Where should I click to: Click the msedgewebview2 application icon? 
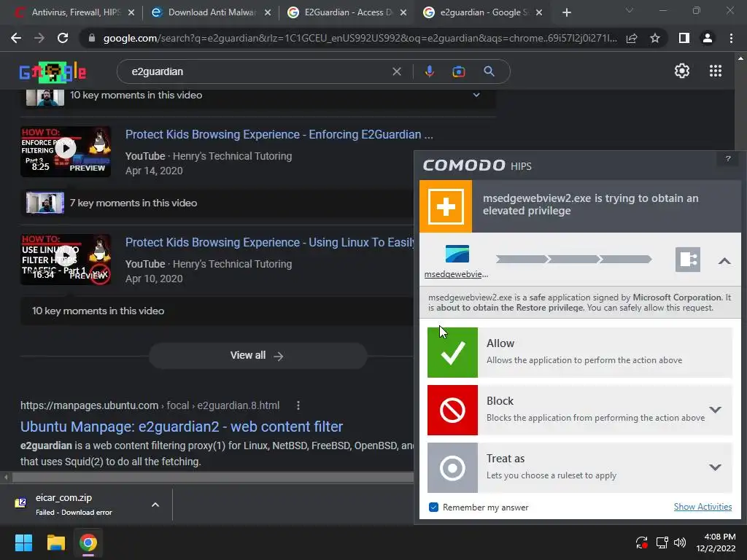(x=457, y=254)
